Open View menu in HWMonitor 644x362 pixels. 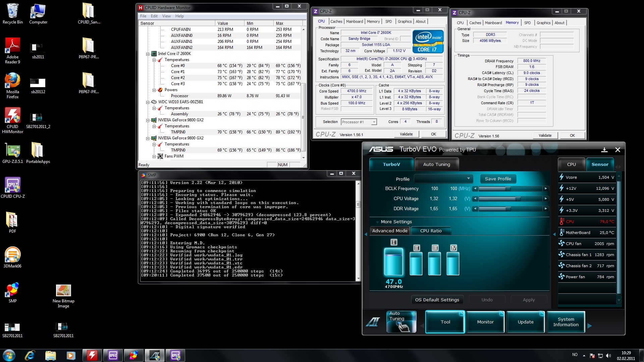click(166, 16)
